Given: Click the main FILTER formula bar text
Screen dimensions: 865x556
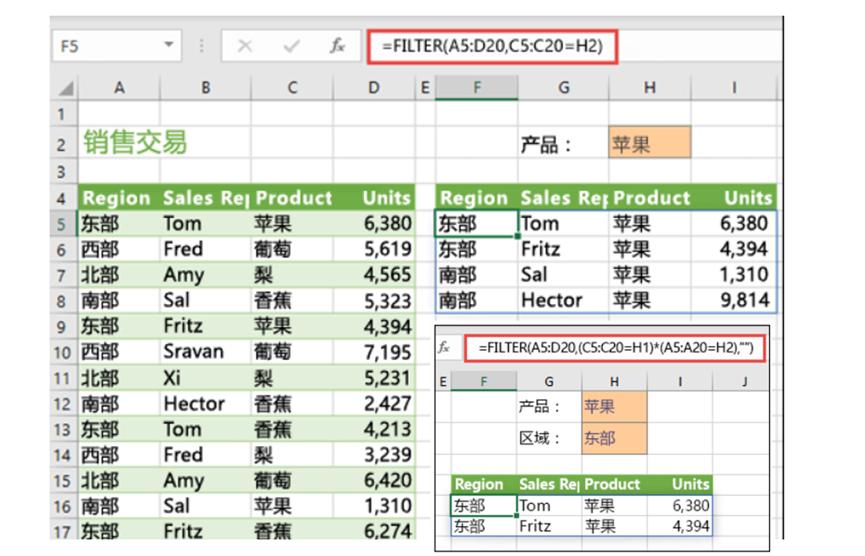Looking at the screenshot, I should click(x=492, y=46).
